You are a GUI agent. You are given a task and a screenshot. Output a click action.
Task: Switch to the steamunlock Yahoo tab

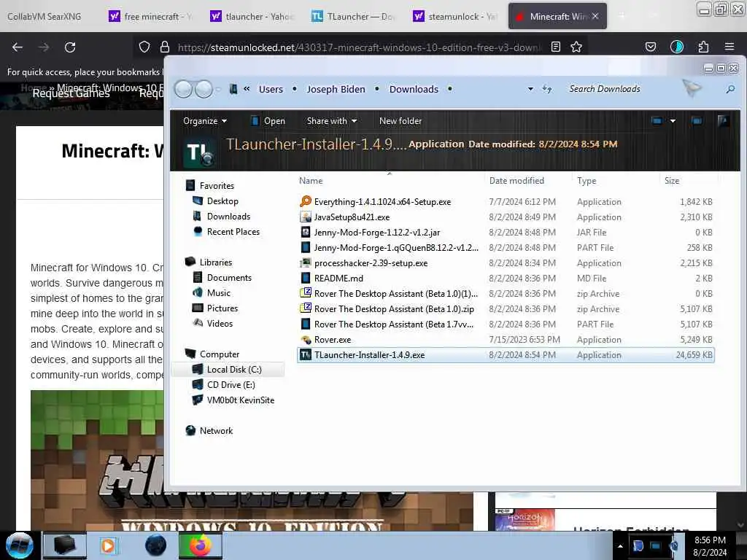click(x=455, y=17)
